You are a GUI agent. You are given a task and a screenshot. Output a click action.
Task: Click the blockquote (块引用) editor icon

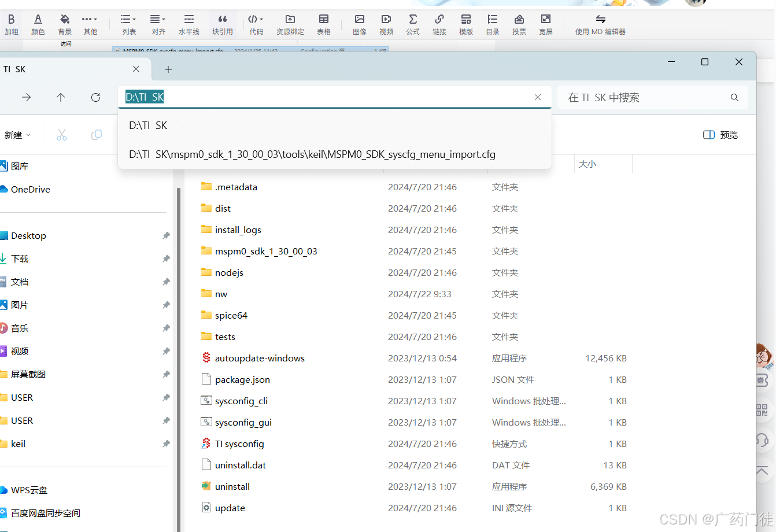222,24
